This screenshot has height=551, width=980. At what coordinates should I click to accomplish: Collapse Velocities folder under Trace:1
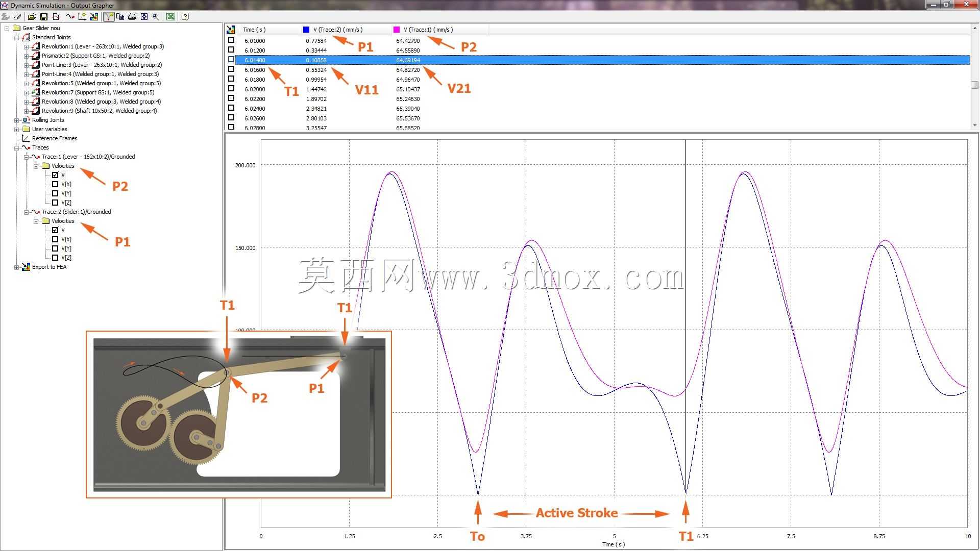pyautogui.click(x=36, y=166)
